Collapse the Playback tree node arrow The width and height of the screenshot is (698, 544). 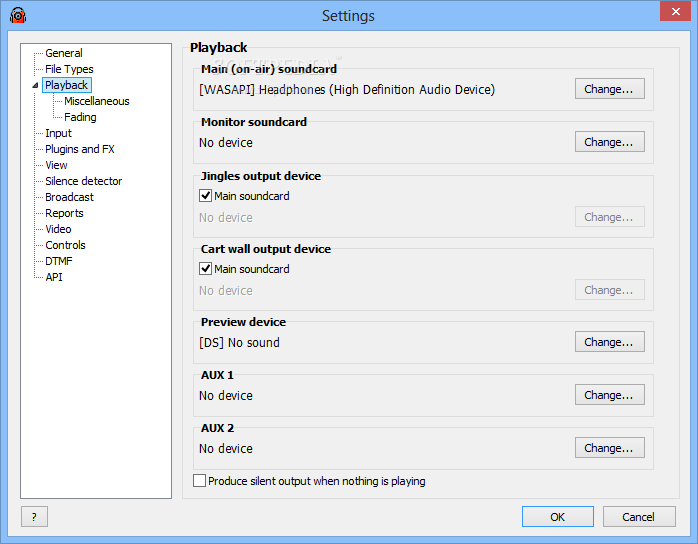pyautogui.click(x=35, y=85)
